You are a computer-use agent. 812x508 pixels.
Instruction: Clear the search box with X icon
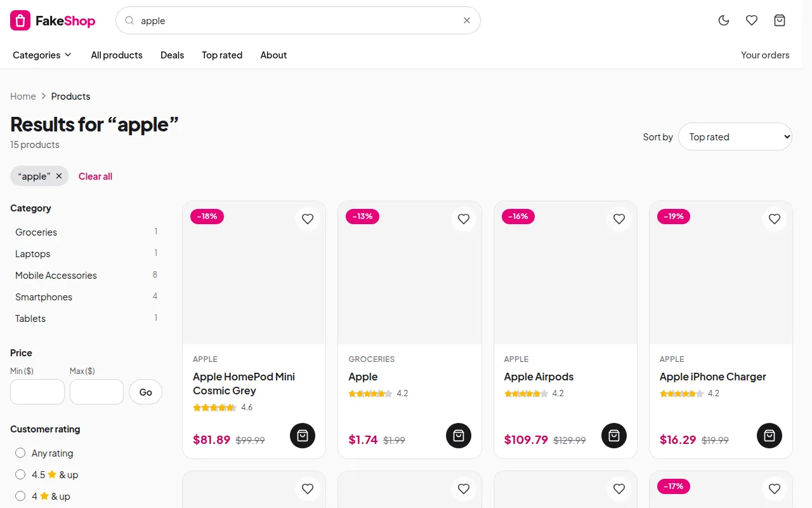click(x=467, y=20)
